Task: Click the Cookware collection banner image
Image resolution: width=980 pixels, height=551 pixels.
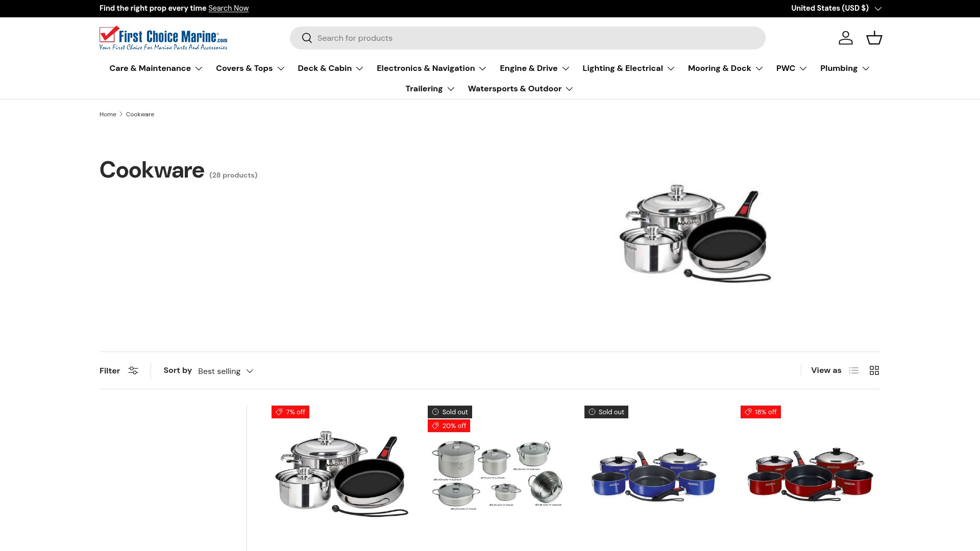Action: coord(695,233)
